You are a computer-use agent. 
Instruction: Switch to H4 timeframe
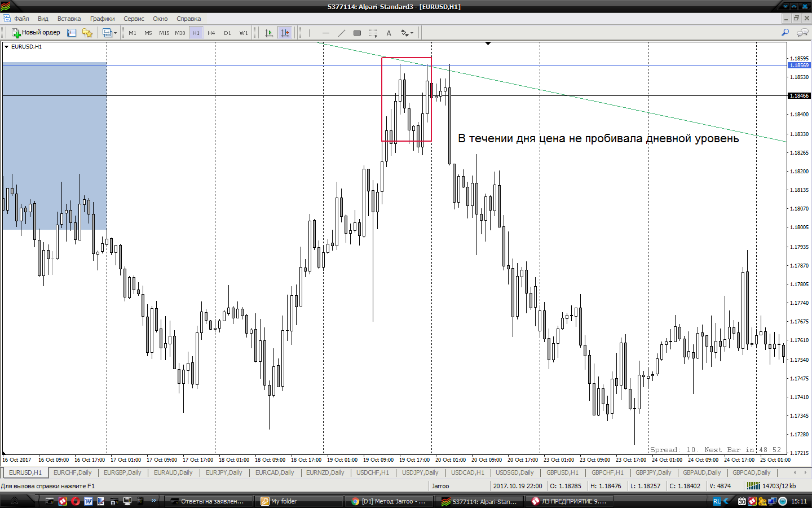(211, 33)
